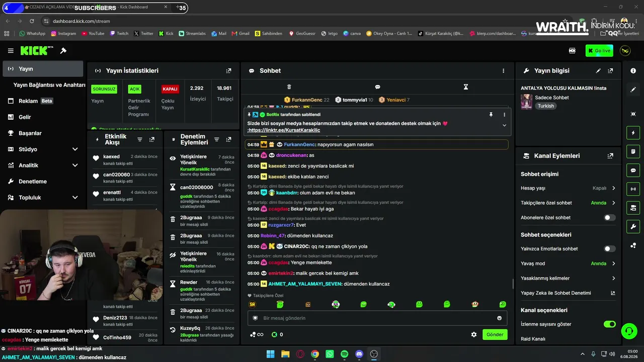Toggle Abonelere özel sohbet switch
This screenshot has height=362, width=644.
[609, 218]
